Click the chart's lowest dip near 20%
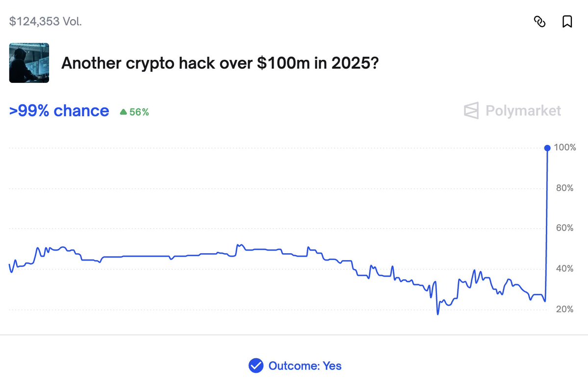 click(437, 313)
